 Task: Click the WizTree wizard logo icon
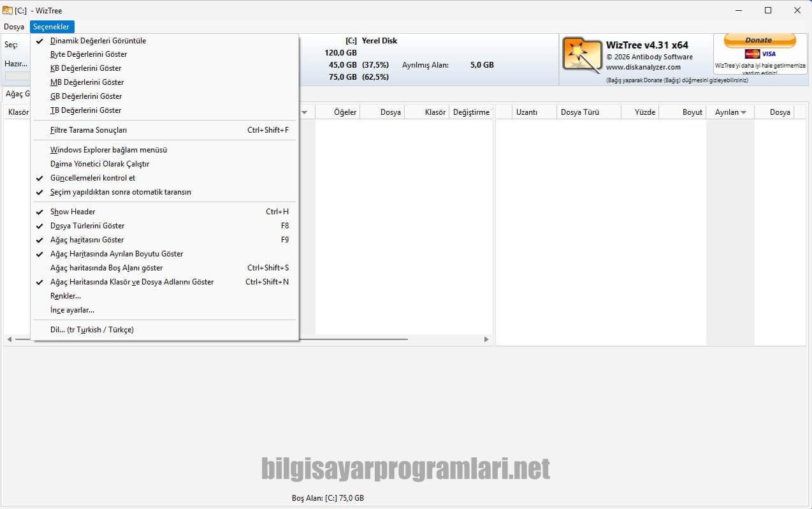pyautogui.click(x=582, y=55)
